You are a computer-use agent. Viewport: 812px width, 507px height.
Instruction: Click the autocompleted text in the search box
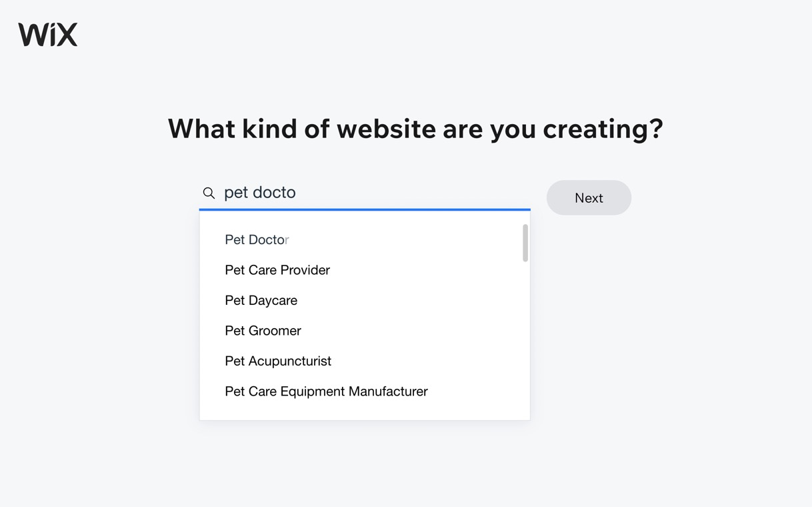click(260, 192)
